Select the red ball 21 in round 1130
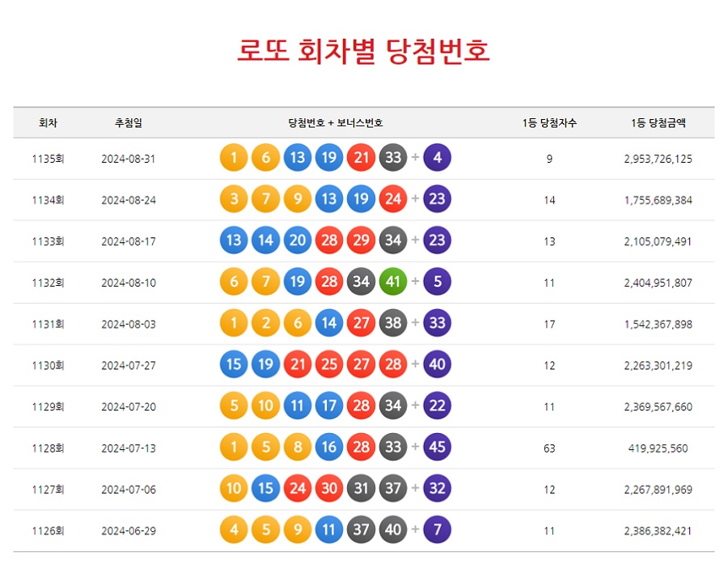728x574 pixels. pos(297,364)
